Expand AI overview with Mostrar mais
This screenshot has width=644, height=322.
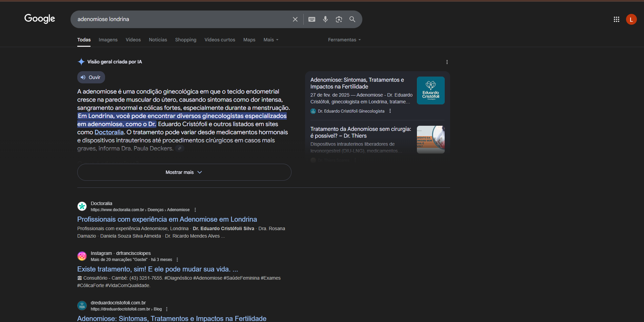click(x=184, y=172)
